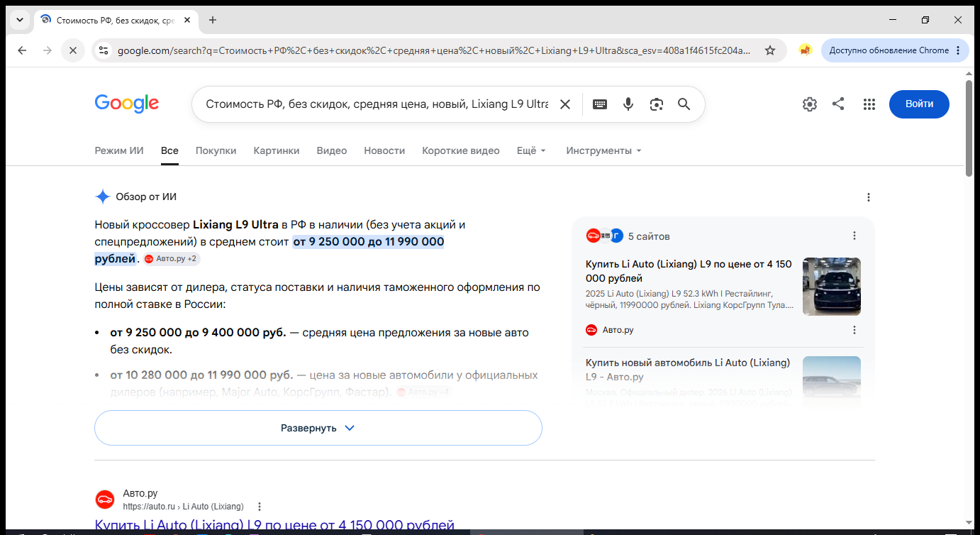
Task: Open result link 'Купить Li Auto (Lixiang) L9'
Action: 274,526
